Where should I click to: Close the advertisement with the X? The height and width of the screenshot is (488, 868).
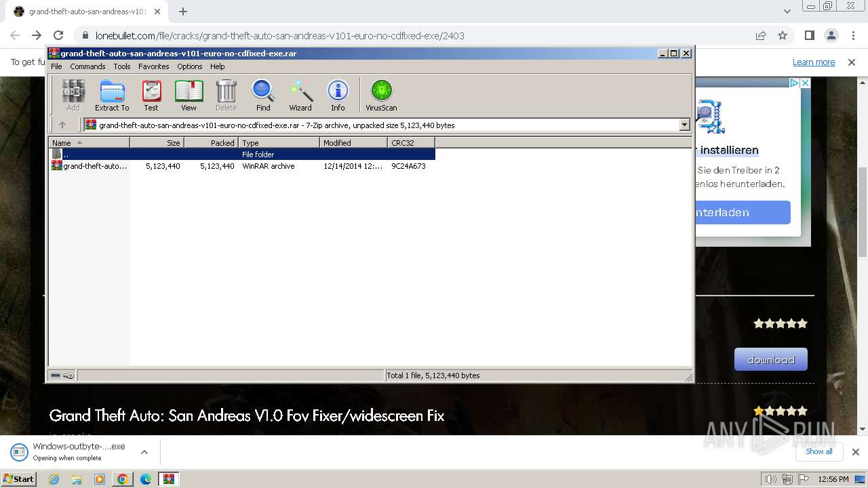pyautogui.click(x=805, y=83)
